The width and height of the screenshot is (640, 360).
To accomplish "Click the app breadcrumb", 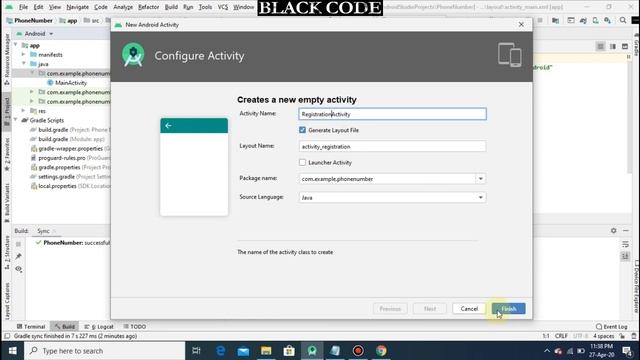I will [x=69, y=20].
